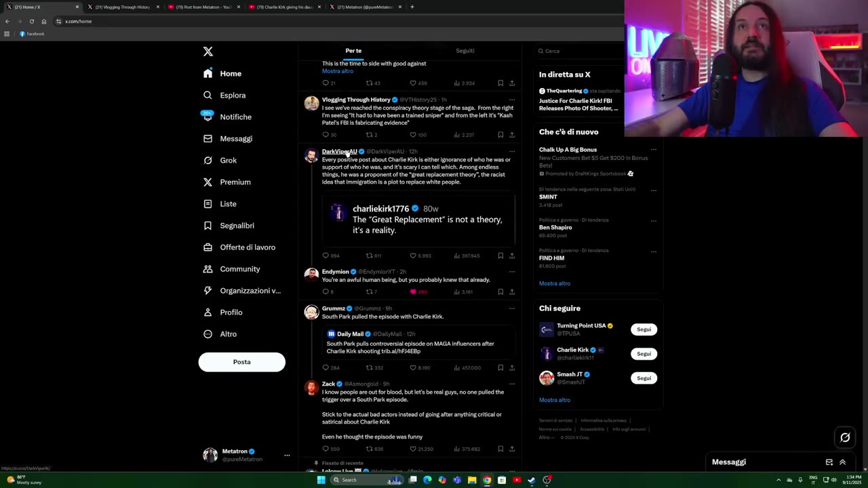The width and height of the screenshot is (868, 488).
Task: Bookmark the DarkViperAU post
Action: tap(500, 256)
